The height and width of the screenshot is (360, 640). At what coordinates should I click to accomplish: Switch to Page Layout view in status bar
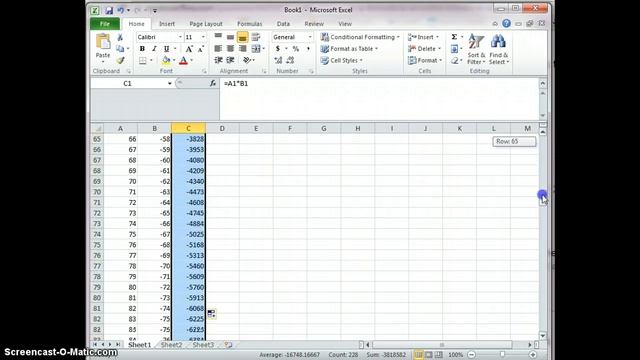[x=429, y=355]
